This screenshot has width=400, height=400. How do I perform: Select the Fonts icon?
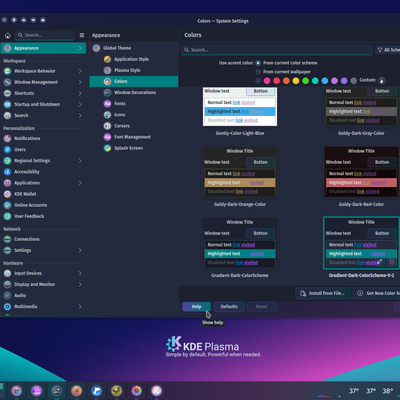coord(107,104)
